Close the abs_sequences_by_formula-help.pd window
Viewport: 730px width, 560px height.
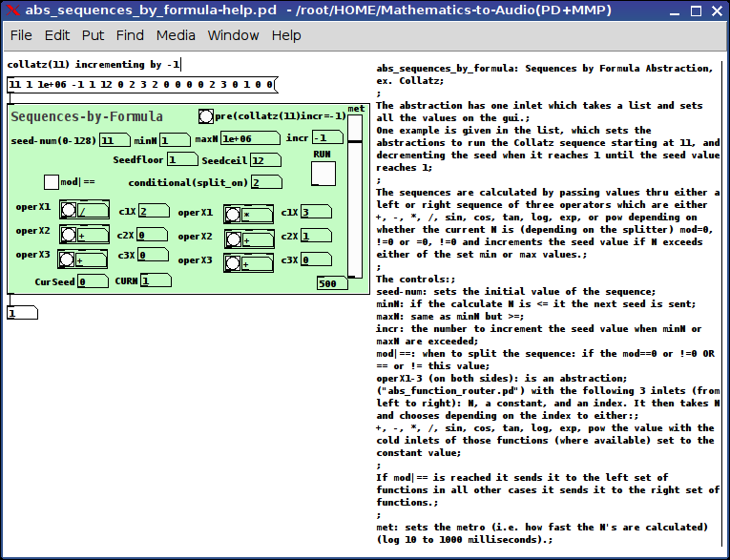[x=717, y=10]
